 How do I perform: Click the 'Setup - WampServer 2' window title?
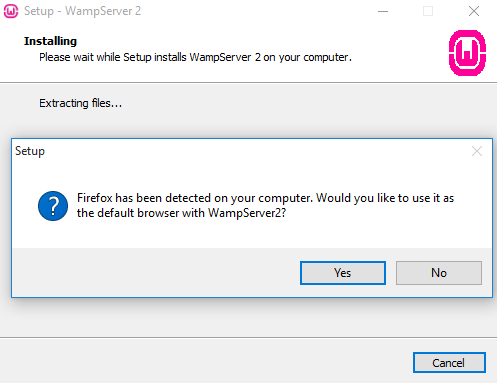click(82, 11)
